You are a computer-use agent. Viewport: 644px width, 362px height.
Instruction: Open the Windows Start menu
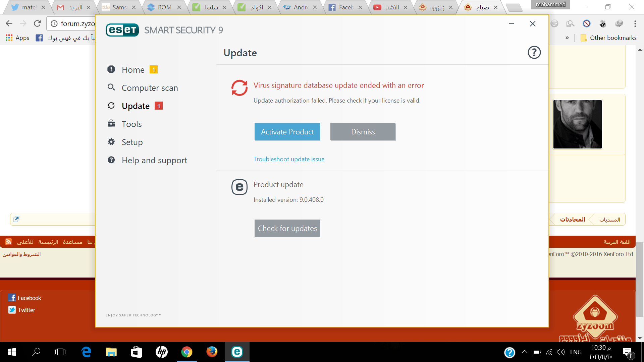point(12,352)
